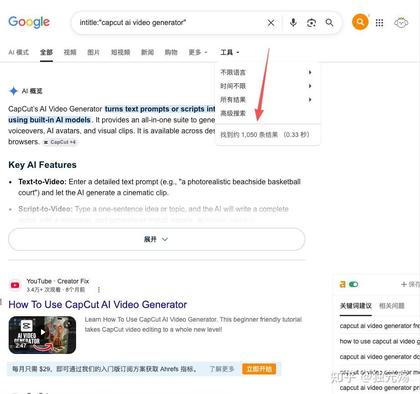Open the 工具 tools menu
This screenshot has height=394, width=420.
point(230,52)
